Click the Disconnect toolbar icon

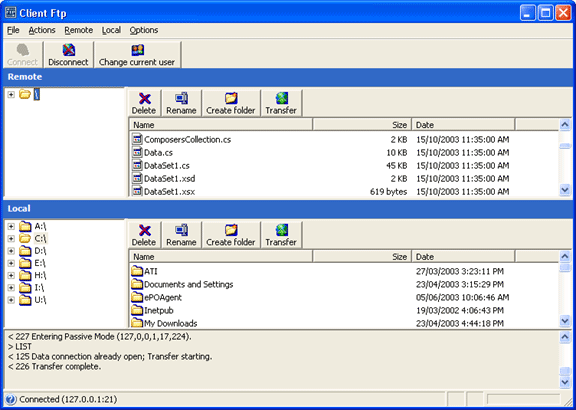click(x=69, y=50)
